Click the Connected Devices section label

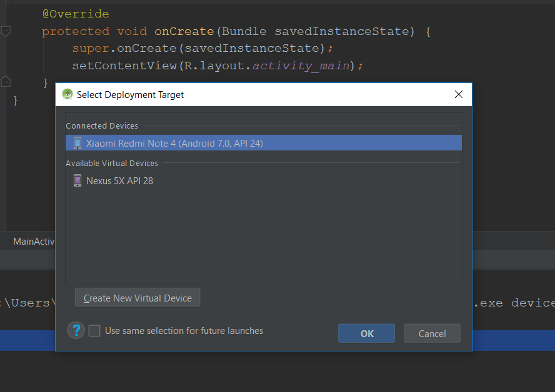point(102,126)
